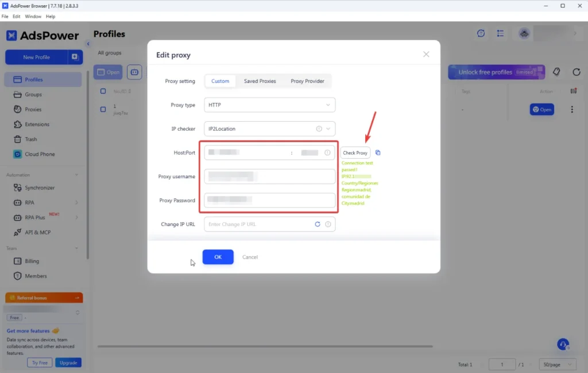Open the Window menu
The height and width of the screenshot is (373, 588).
[x=33, y=16]
